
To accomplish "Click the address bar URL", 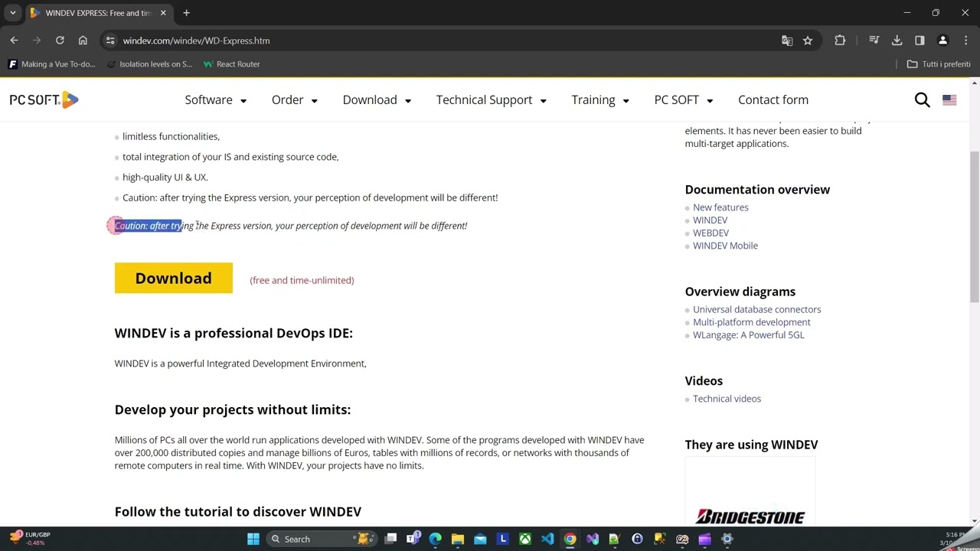I will [x=196, y=41].
